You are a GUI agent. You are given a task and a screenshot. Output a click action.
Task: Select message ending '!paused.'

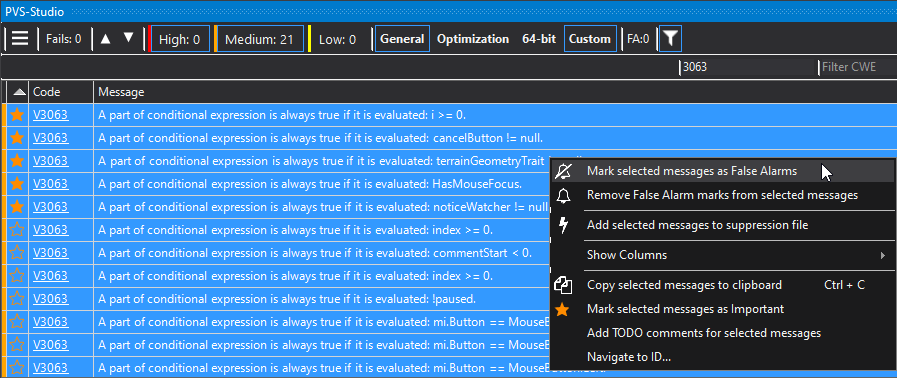tap(287, 299)
